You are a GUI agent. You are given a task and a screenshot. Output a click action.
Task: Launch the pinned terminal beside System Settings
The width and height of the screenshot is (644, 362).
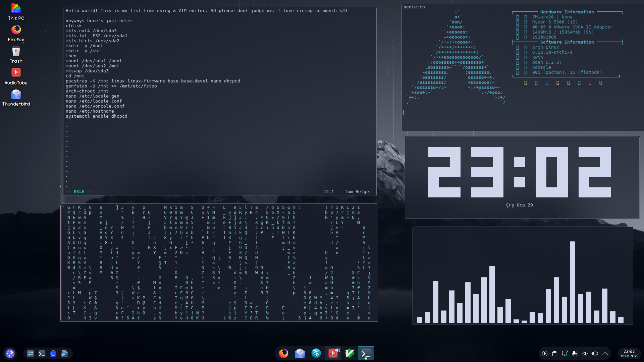click(x=42, y=354)
